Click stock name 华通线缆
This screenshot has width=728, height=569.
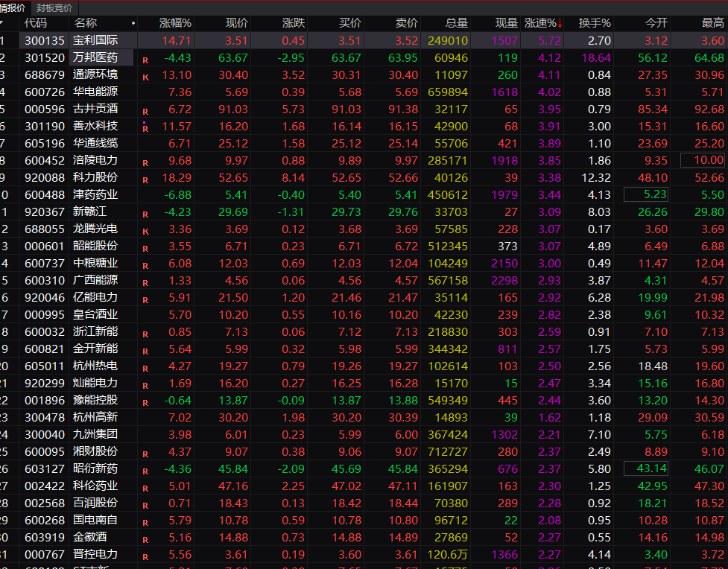tap(95, 144)
